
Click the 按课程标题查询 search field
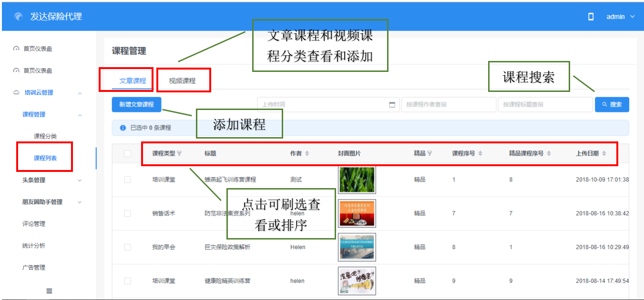tap(544, 105)
